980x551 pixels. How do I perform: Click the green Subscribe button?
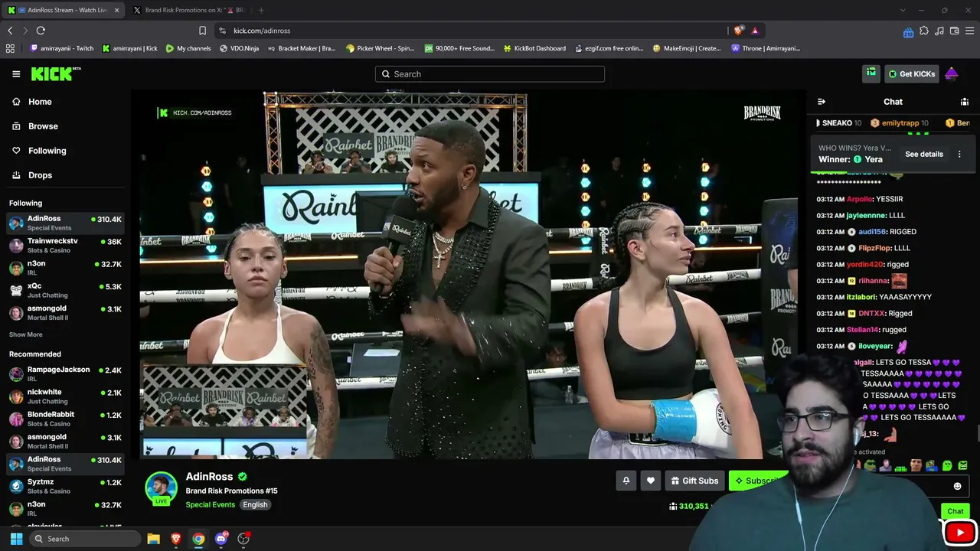coord(759,481)
